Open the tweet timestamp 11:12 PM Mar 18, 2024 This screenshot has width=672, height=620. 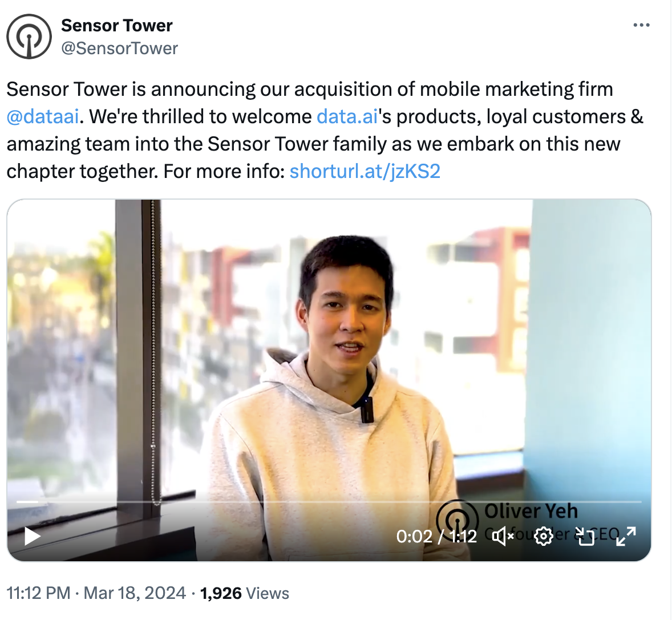pos(96,593)
